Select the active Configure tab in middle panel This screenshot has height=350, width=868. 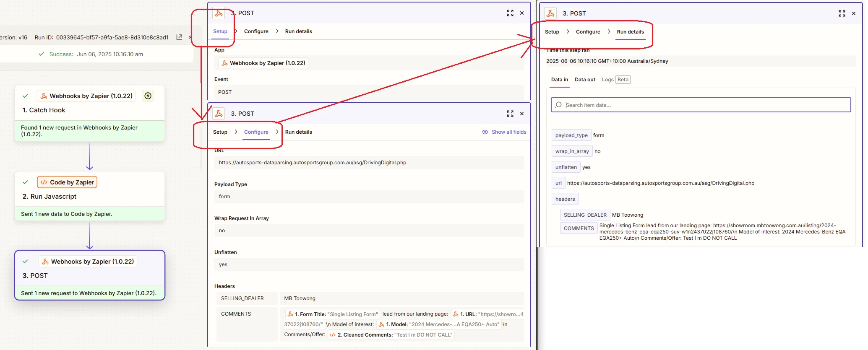(x=256, y=132)
